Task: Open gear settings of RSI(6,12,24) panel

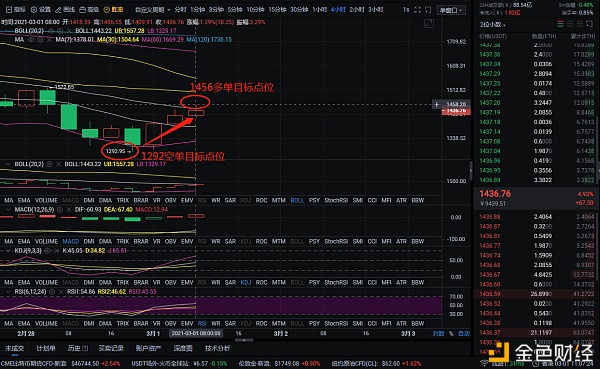Action: pyautogui.click(x=52, y=291)
